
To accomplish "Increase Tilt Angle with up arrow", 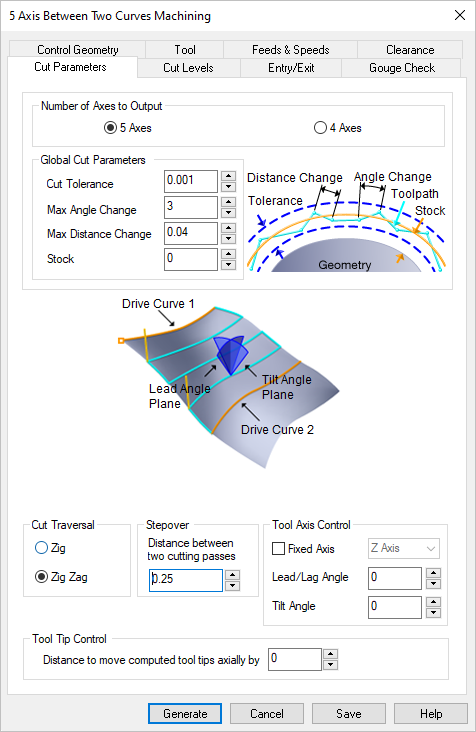I will coord(434,602).
